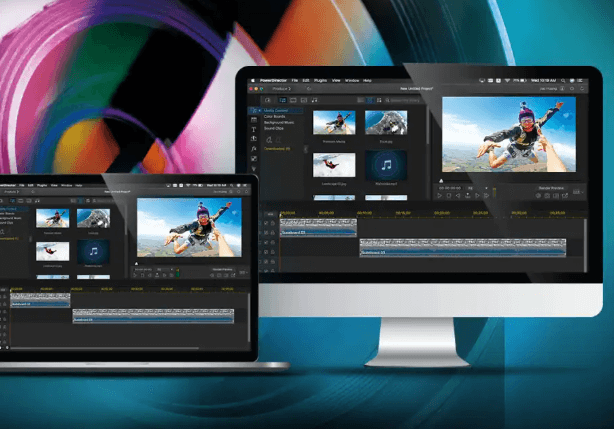Open the Edit menu on the monitor
This screenshot has height=429, width=614.
(305, 81)
